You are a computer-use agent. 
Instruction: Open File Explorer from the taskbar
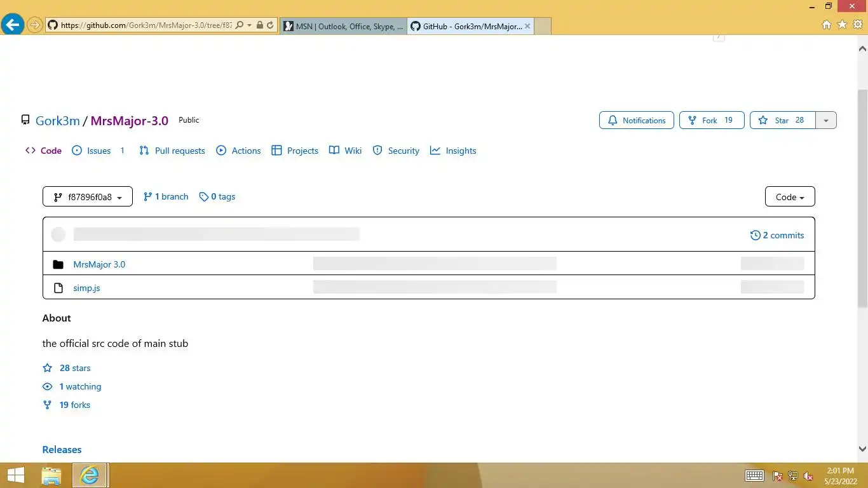(x=51, y=475)
